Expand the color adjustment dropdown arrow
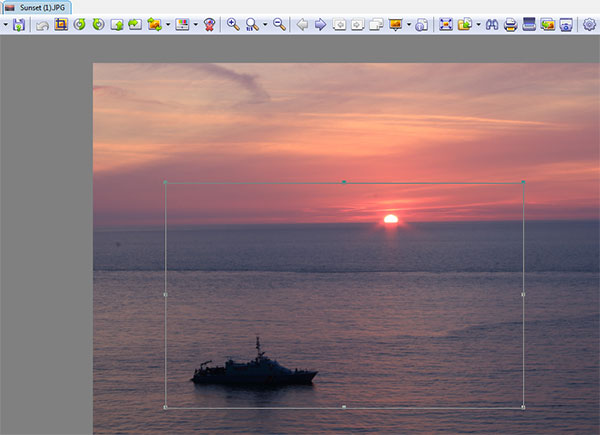 (x=195, y=24)
